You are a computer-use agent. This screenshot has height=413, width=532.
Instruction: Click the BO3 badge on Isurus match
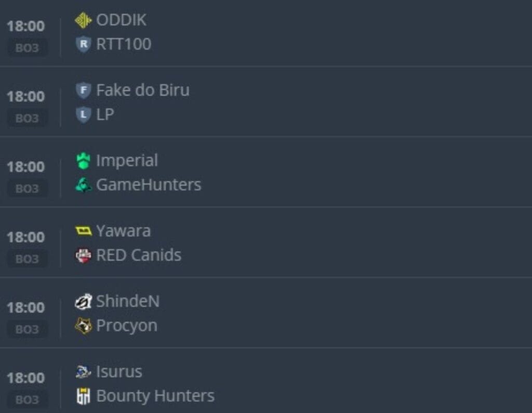coord(27,399)
